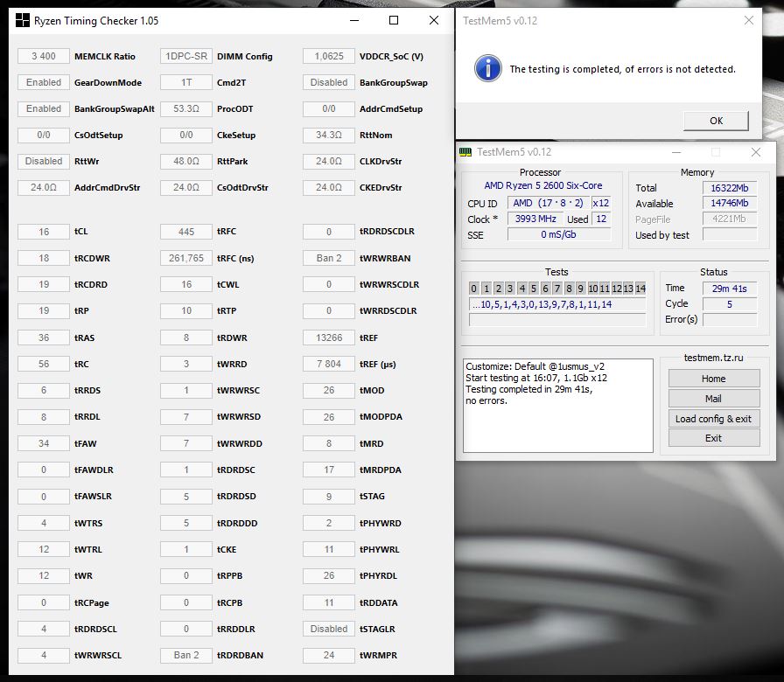Maximize the Ryzen Timing Checker window

click(x=394, y=20)
